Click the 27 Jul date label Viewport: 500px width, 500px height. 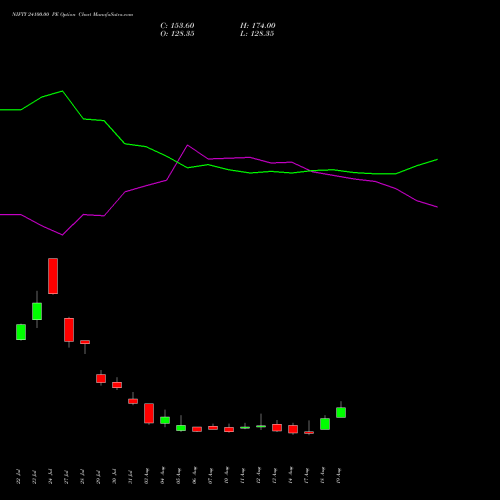[66, 477]
